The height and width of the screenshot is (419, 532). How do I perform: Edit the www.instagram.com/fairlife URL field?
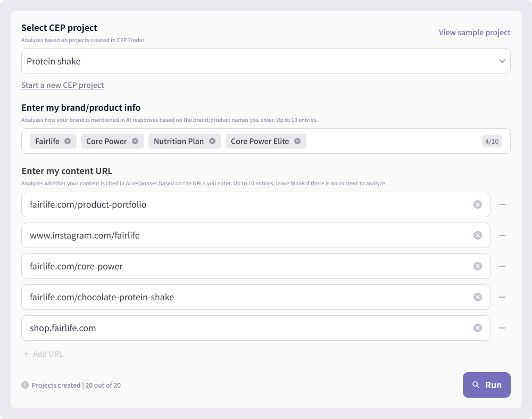(x=255, y=235)
